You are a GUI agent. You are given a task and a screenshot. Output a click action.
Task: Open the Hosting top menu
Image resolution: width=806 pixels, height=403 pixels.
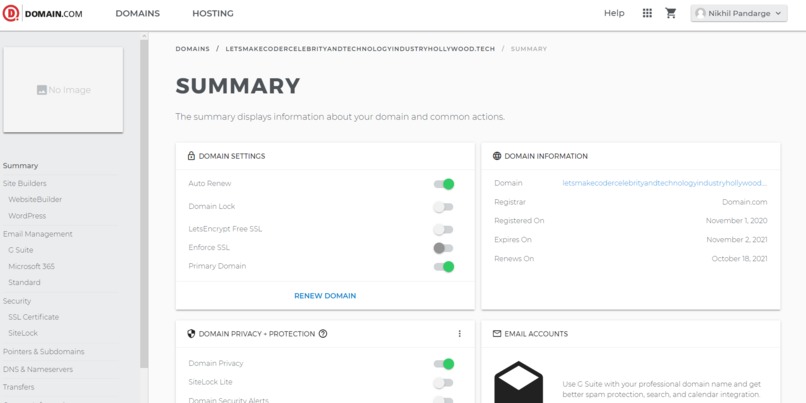coord(213,13)
